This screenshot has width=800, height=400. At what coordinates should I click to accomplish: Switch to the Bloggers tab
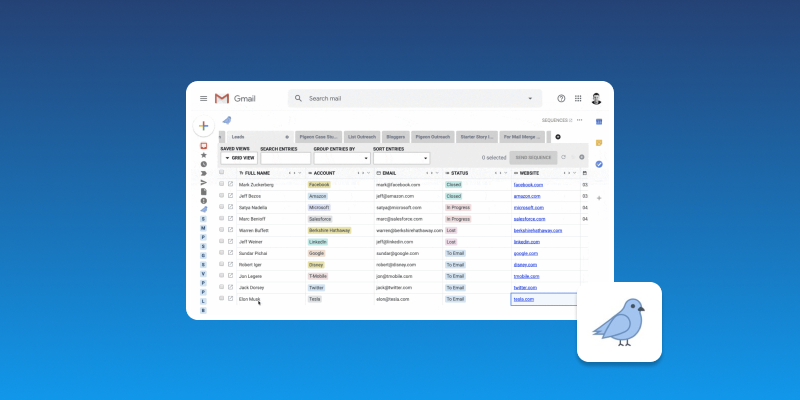click(396, 137)
